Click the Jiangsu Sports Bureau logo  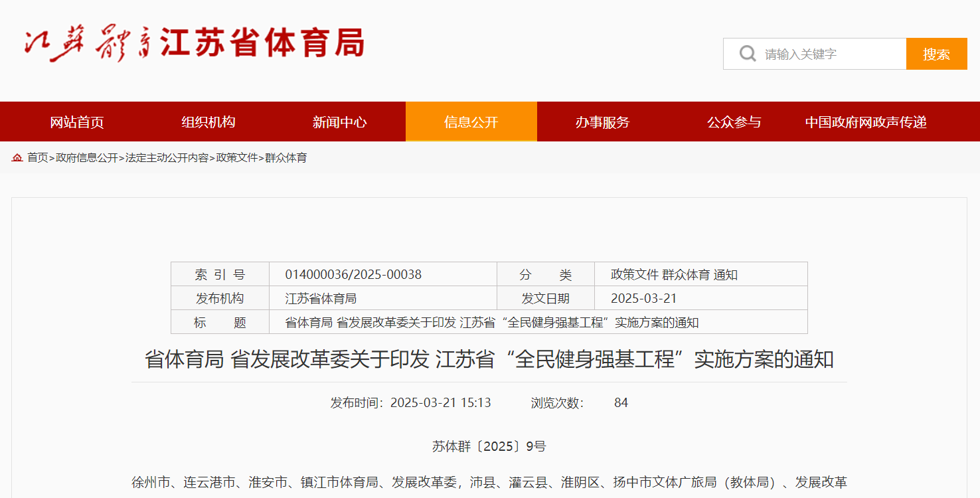pos(194,44)
